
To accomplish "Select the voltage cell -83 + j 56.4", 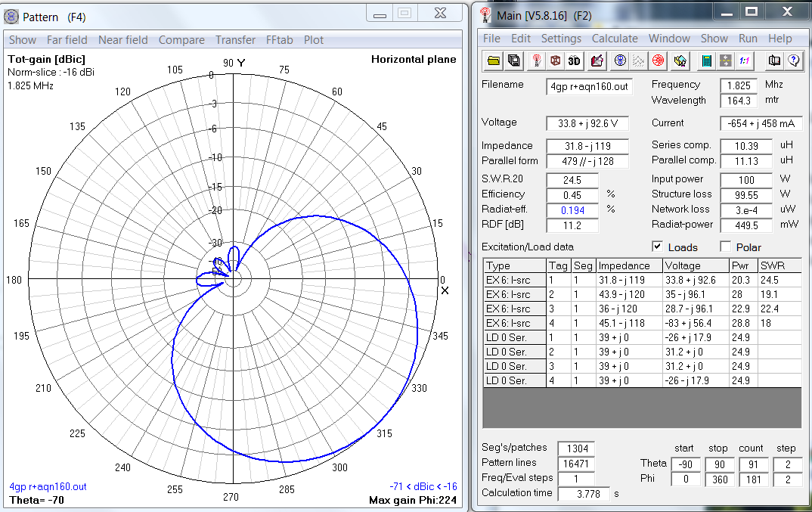I will [696, 324].
